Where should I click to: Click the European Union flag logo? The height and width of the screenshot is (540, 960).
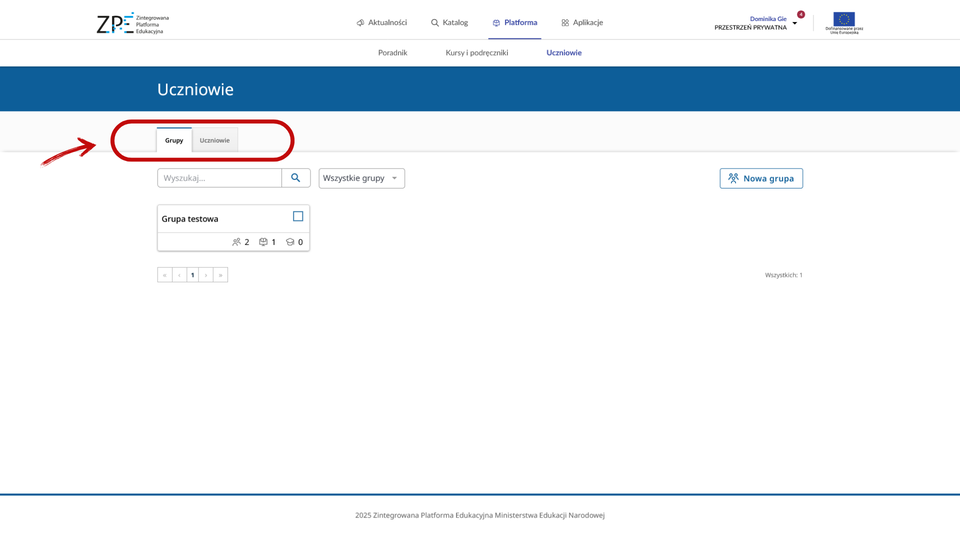coord(844,19)
